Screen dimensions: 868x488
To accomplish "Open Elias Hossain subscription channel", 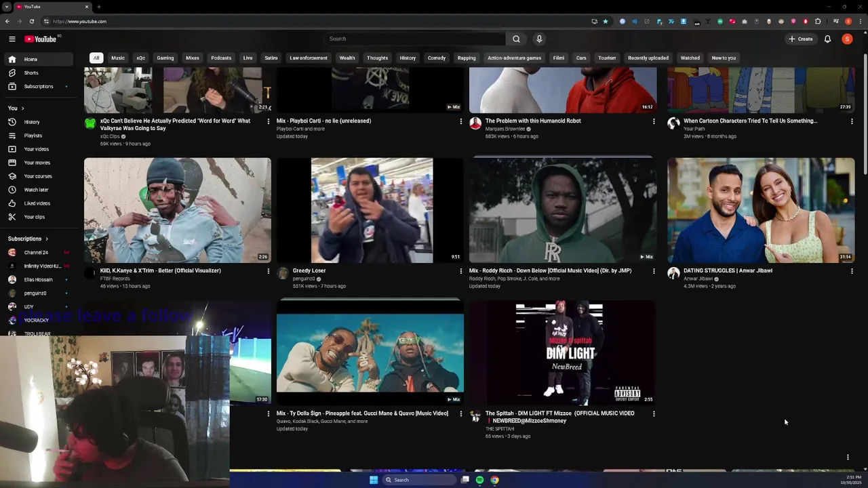I will (x=39, y=279).
